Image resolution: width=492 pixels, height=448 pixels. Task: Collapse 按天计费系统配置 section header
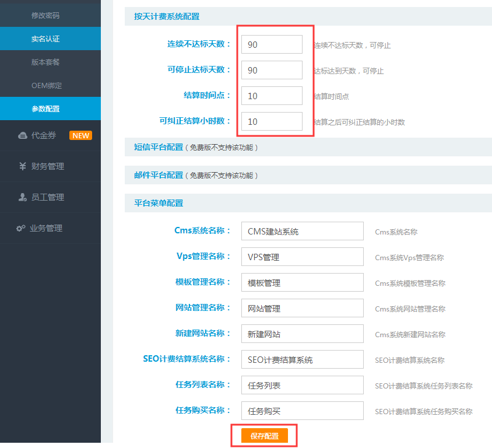167,16
